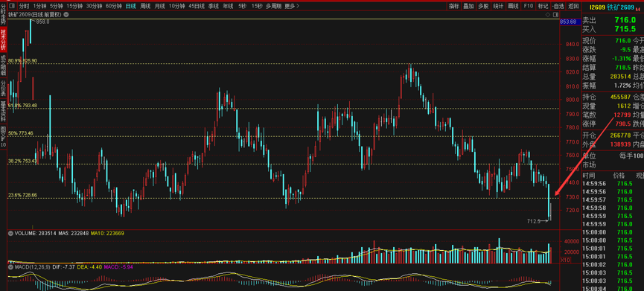
Task: Activate the 画线 drawing tools button
Action: (513, 6)
